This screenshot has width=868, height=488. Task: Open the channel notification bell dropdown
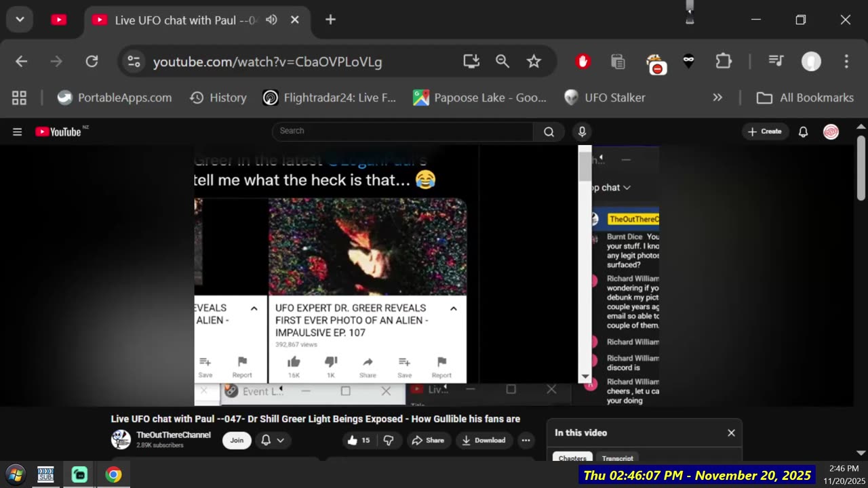click(272, 440)
